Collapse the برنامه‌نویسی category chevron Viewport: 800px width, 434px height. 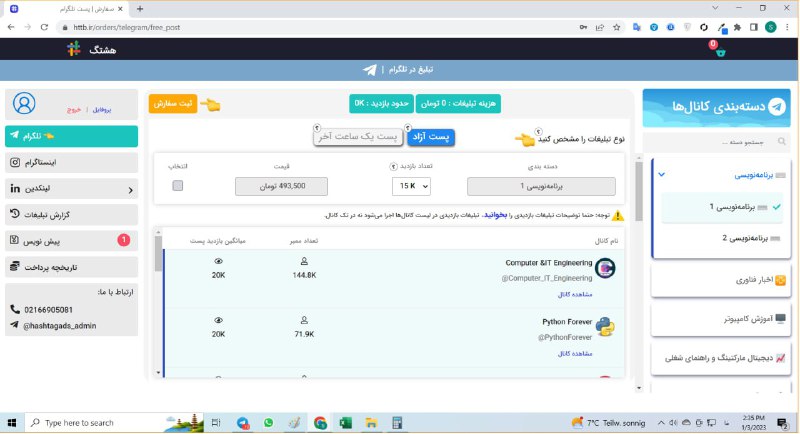pos(662,175)
